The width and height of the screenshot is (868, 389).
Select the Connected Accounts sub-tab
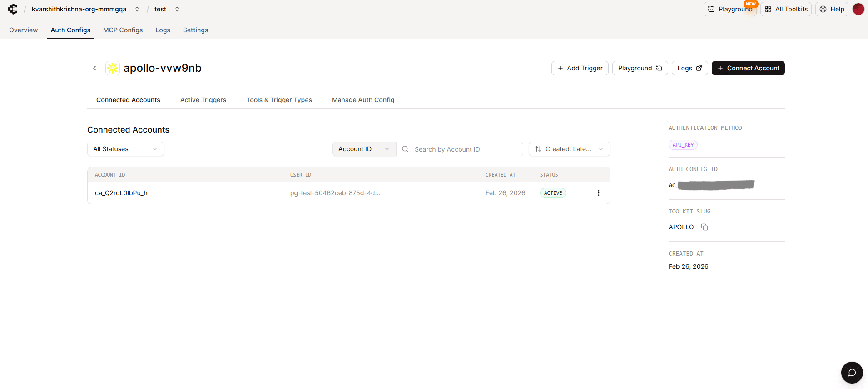pyautogui.click(x=128, y=100)
